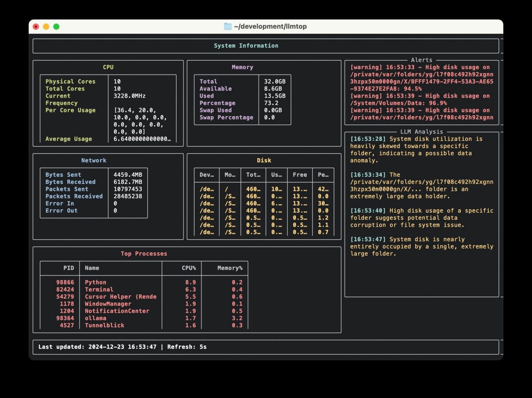This screenshot has width=532, height=398.
Task: Click the Free column header in Disk table
Action: 300,175
